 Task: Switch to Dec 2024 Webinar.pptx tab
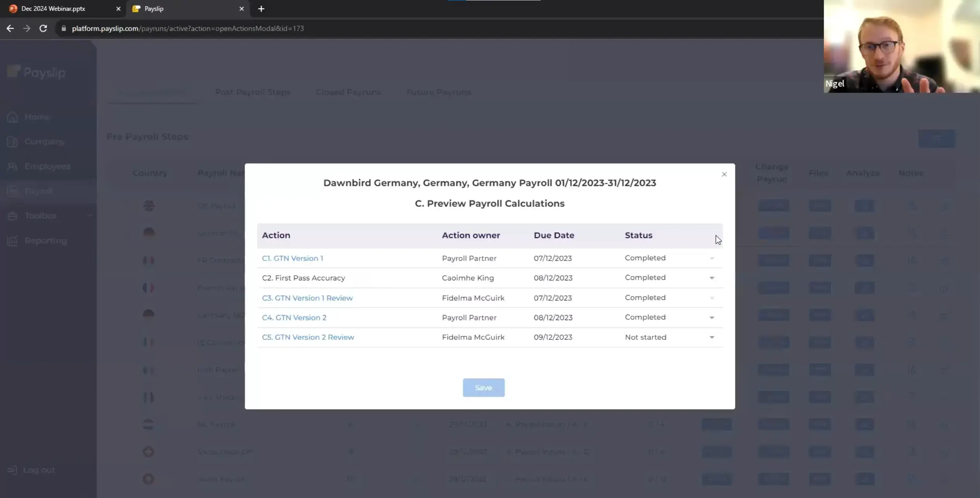[53, 9]
